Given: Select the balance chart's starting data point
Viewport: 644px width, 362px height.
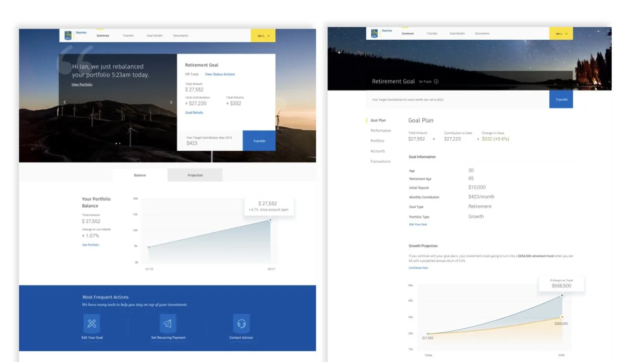Looking at the screenshot, I should point(148,247).
